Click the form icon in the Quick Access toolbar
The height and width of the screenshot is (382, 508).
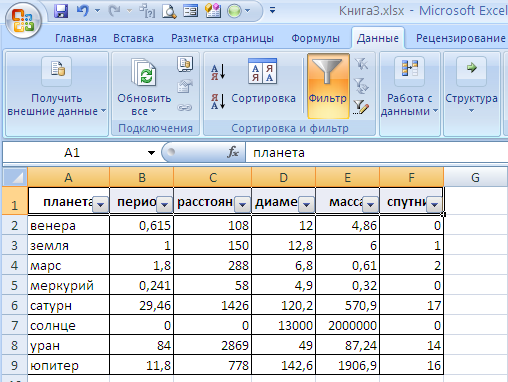[x=190, y=11]
